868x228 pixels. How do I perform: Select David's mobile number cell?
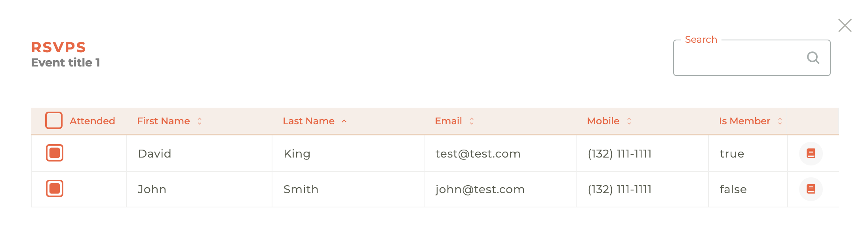(x=620, y=154)
